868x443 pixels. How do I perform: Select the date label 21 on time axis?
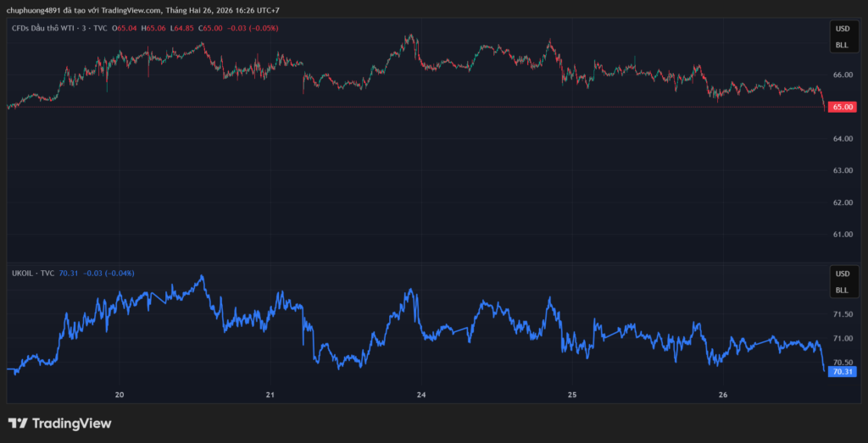click(270, 395)
